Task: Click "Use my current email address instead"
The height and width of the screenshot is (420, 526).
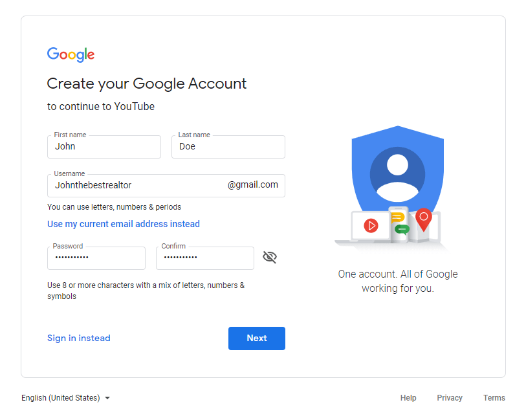Action: [124, 224]
